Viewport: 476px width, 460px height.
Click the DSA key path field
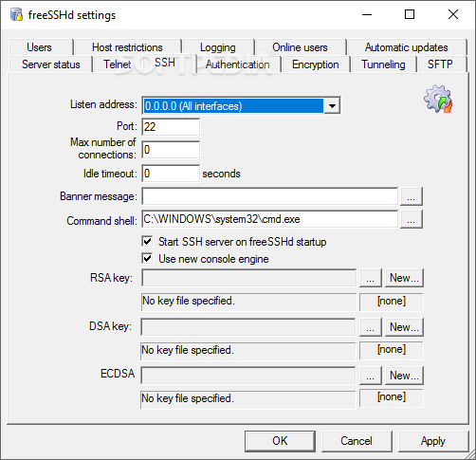(x=248, y=327)
